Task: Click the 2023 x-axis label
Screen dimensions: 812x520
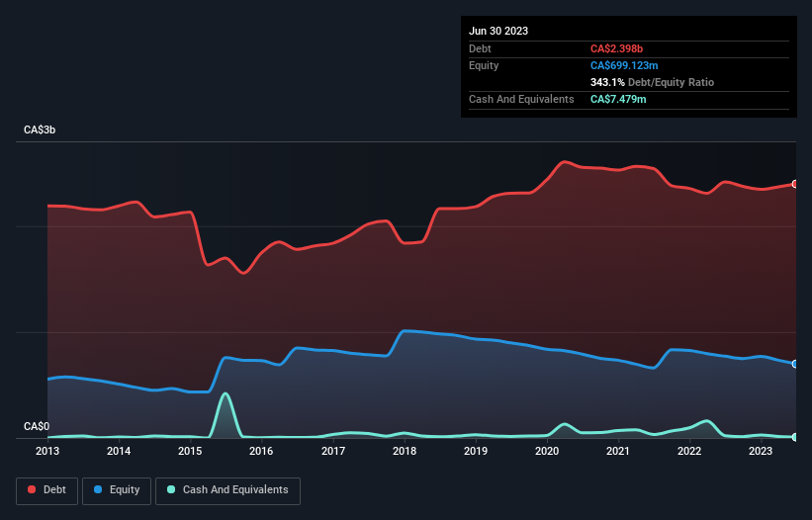Action: (x=761, y=451)
